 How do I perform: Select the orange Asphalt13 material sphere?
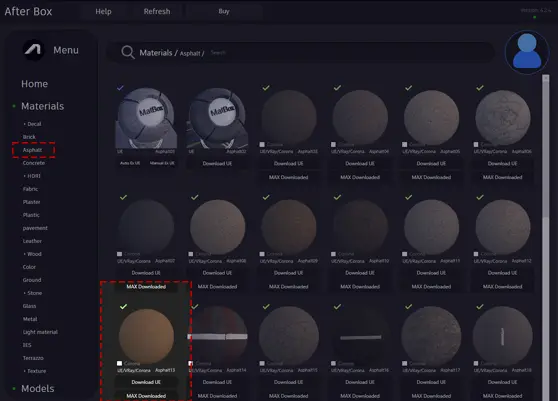(x=146, y=336)
